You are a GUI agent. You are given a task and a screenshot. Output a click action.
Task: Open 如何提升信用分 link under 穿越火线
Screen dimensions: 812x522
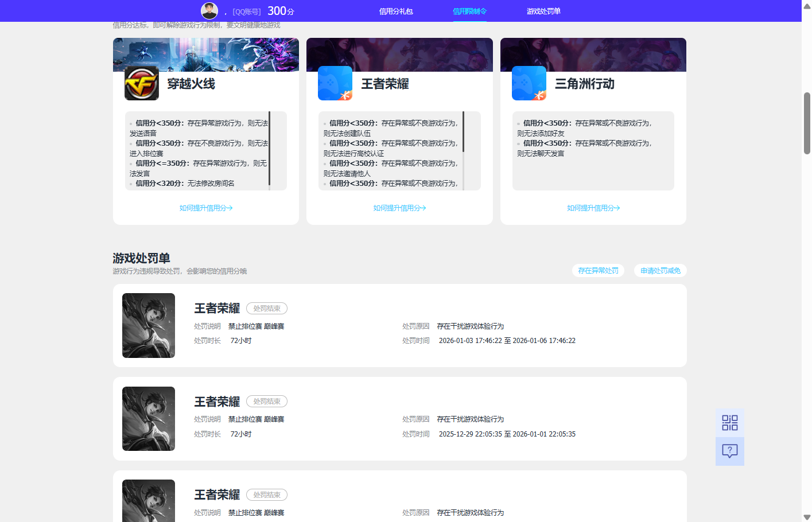tap(206, 208)
